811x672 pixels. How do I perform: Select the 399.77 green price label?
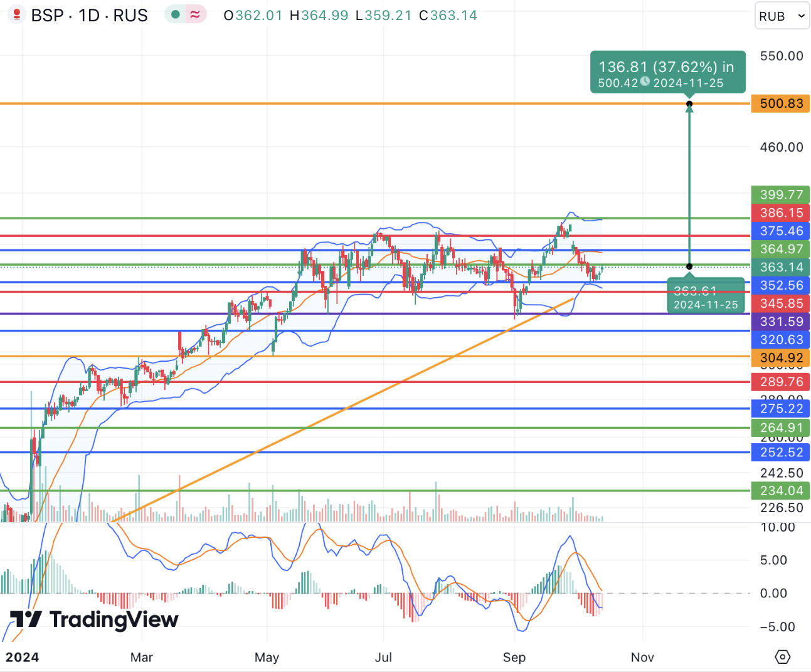click(x=781, y=195)
